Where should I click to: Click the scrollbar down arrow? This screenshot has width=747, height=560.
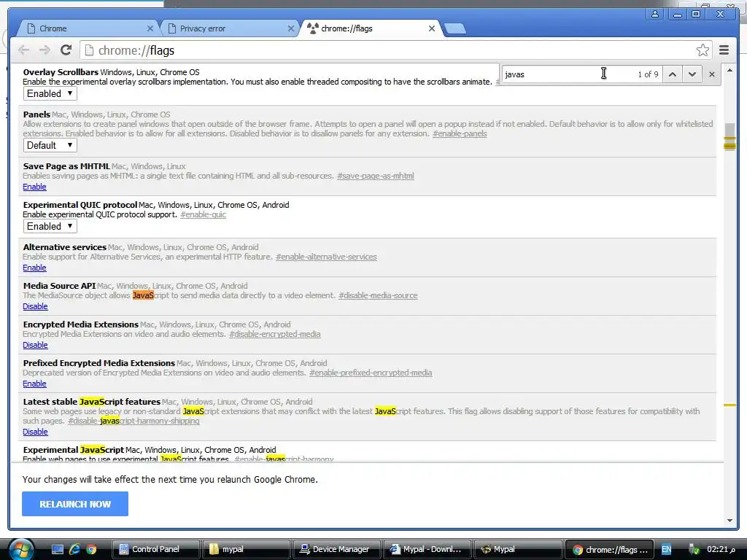click(x=729, y=521)
